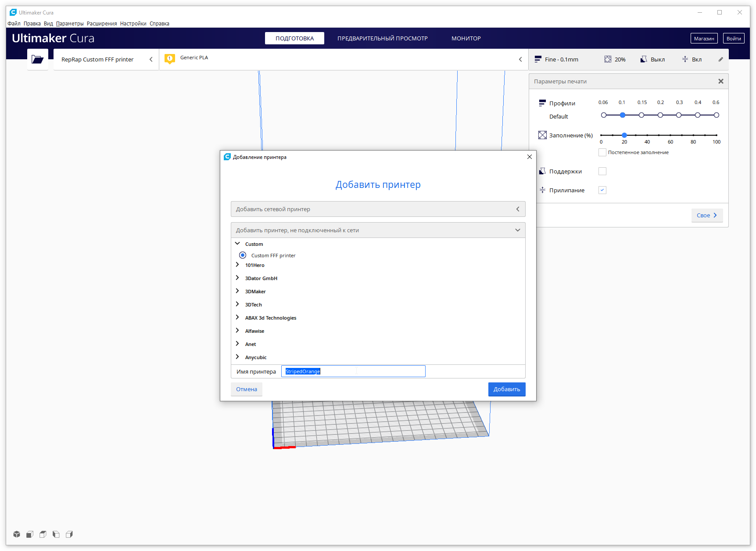Select the 0.6 profile slider point
This screenshot has width=756, height=551.
[x=717, y=115]
